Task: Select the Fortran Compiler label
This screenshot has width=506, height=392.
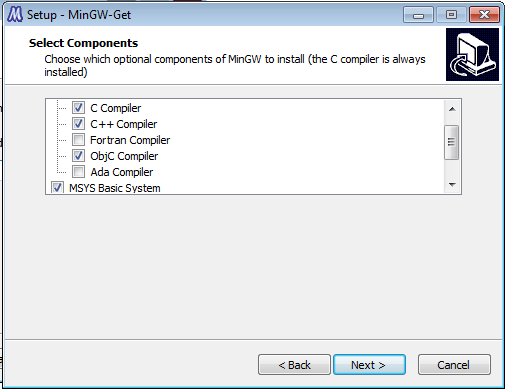Action: point(130,140)
